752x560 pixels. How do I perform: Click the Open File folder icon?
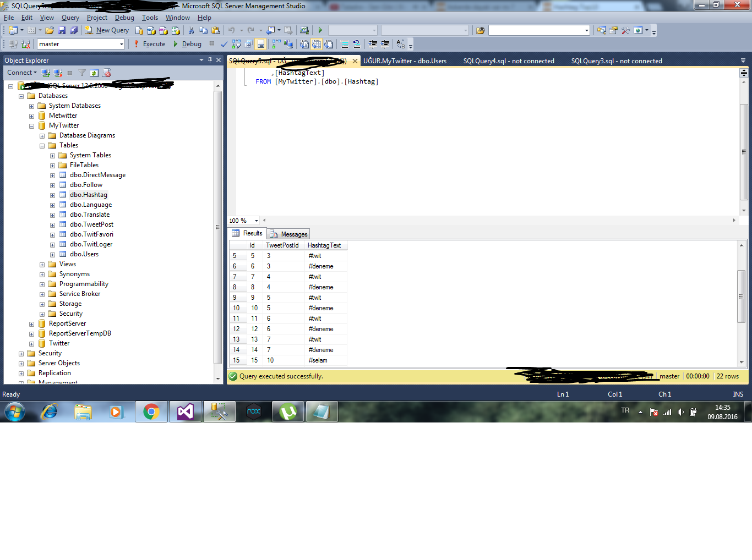click(50, 30)
